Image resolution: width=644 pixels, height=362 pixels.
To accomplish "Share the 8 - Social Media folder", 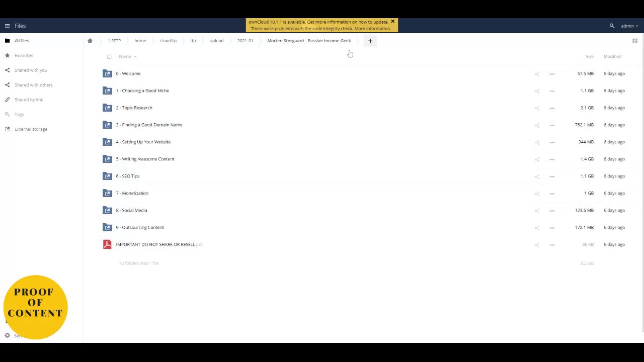I will click(537, 211).
